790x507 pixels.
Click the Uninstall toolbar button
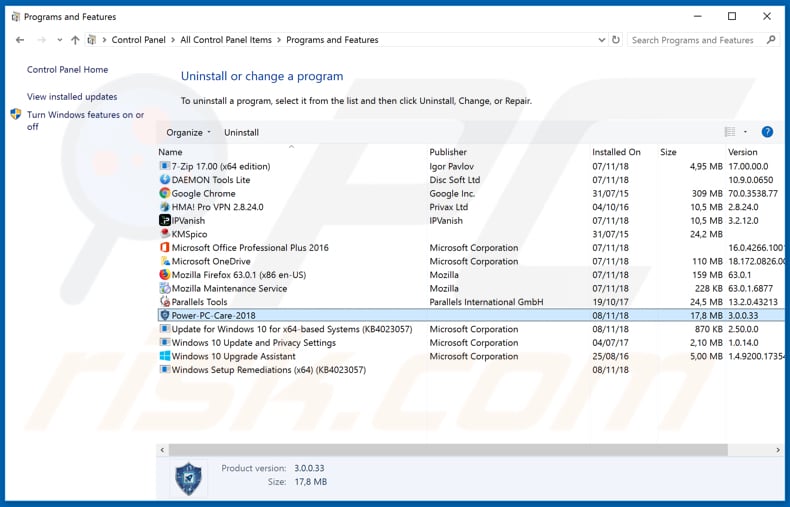241,132
